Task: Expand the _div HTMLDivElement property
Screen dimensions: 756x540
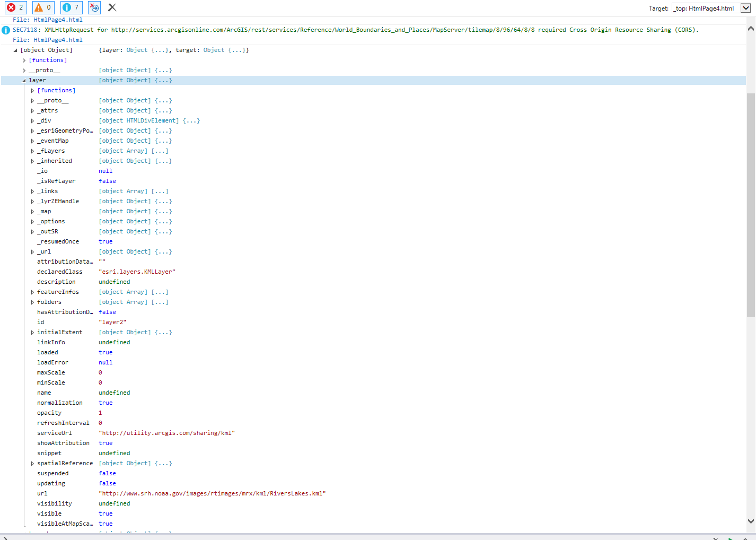Action: [32, 121]
